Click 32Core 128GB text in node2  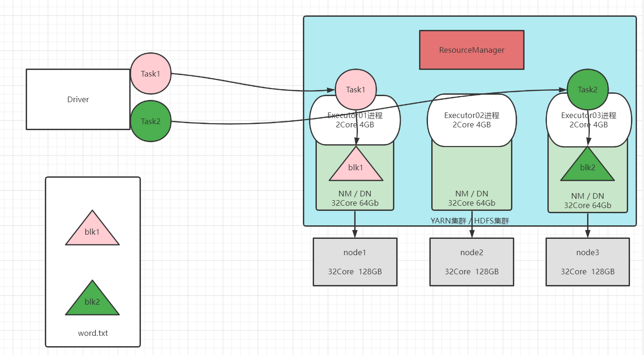tap(472, 271)
